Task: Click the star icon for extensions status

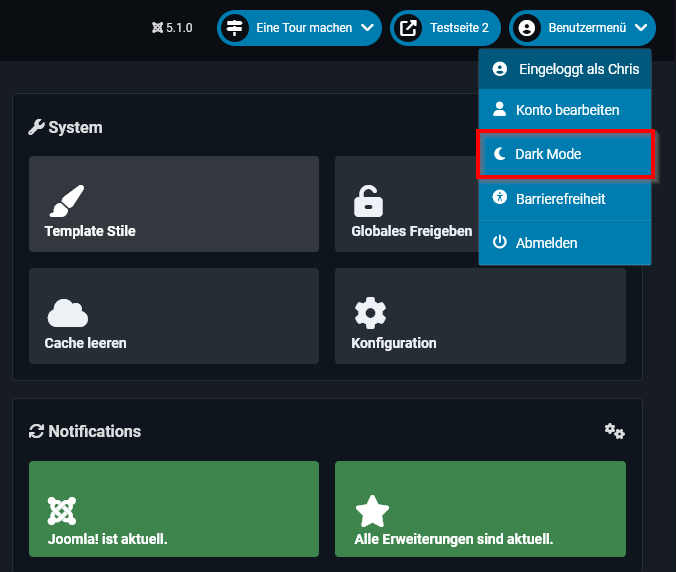Action: point(372,511)
